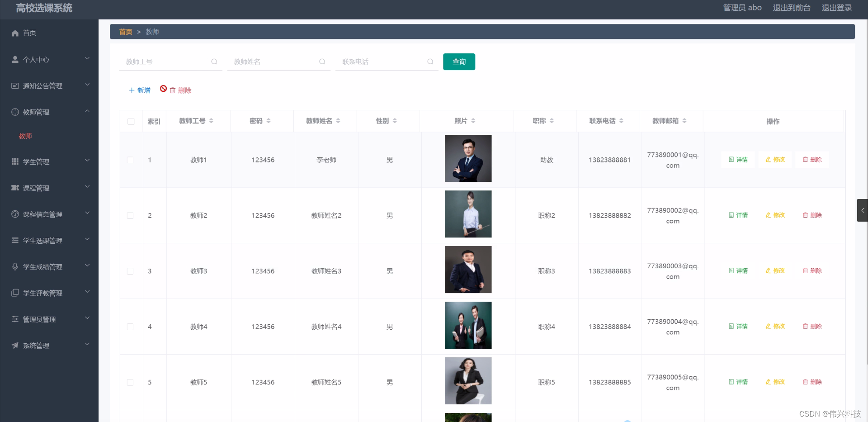
Task: Check the checkbox for row 教师1
Action: (x=131, y=160)
